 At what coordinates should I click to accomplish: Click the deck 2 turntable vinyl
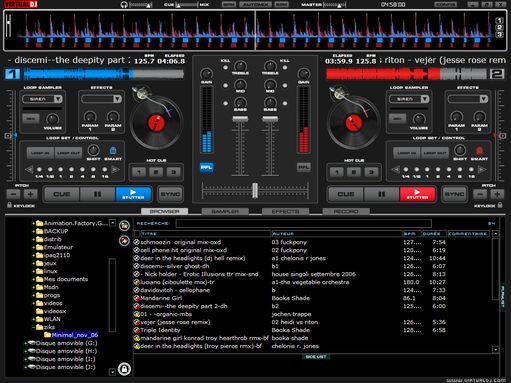(354, 123)
